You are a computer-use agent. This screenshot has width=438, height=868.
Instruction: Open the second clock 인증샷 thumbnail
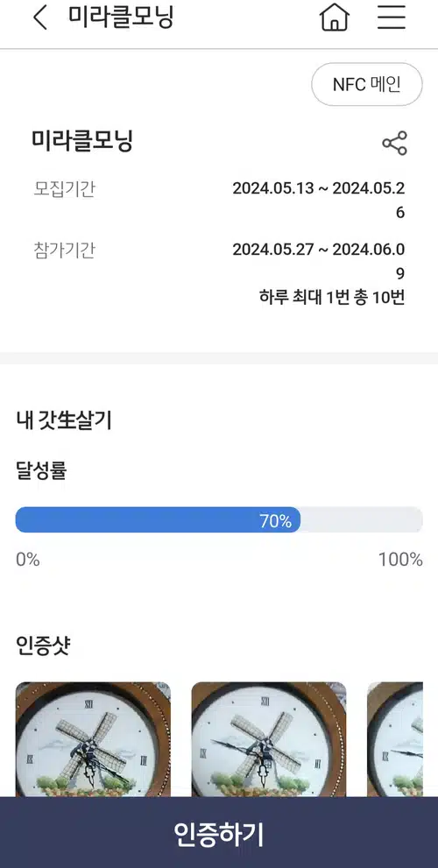269,739
